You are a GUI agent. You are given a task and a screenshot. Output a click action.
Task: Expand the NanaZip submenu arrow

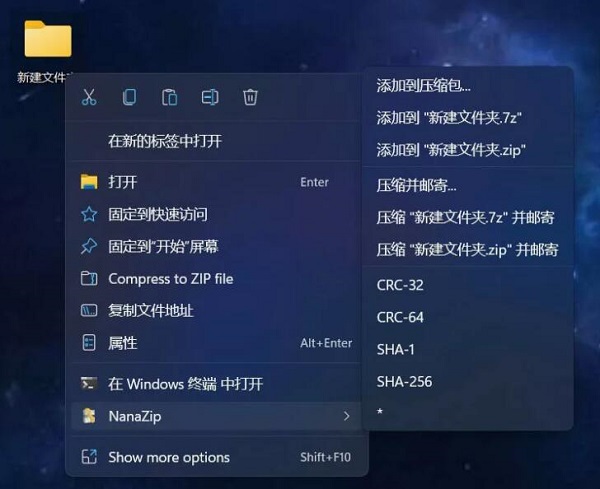pyautogui.click(x=346, y=415)
